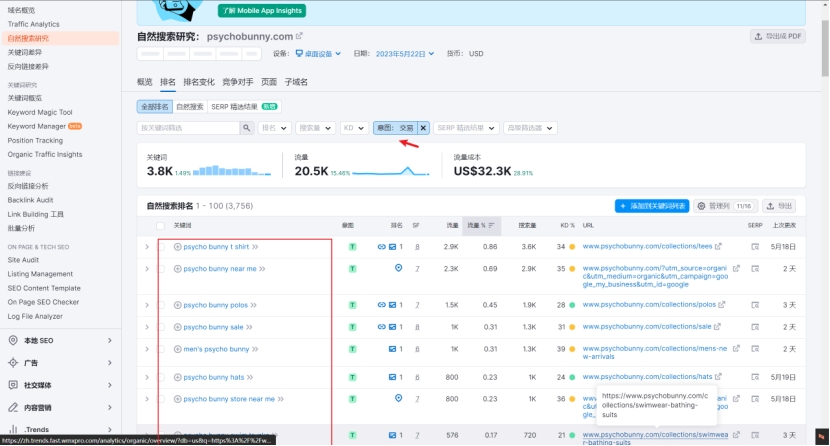Click plus icon beside psycho bunny sale keyword

coord(178,326)
